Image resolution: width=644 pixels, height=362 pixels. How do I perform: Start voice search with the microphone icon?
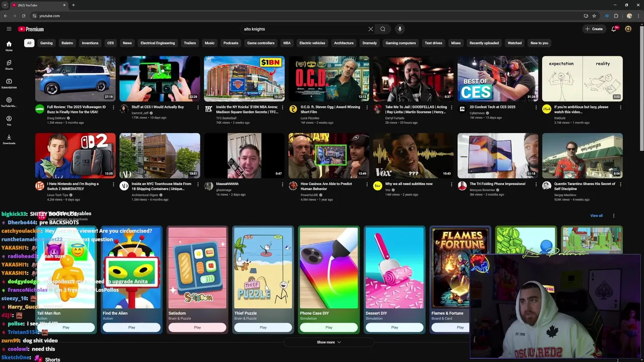pyautogui.click(x=400, y=29)
